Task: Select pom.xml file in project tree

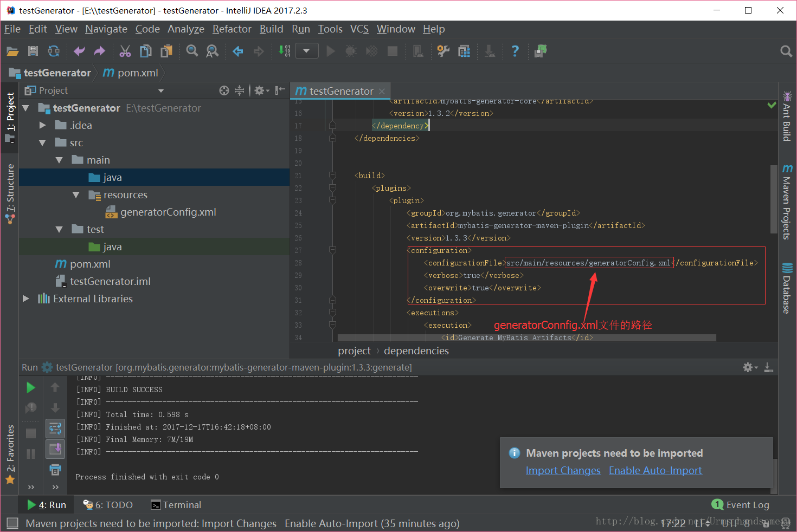Action: pyautogui.click(x=90, y=264)
